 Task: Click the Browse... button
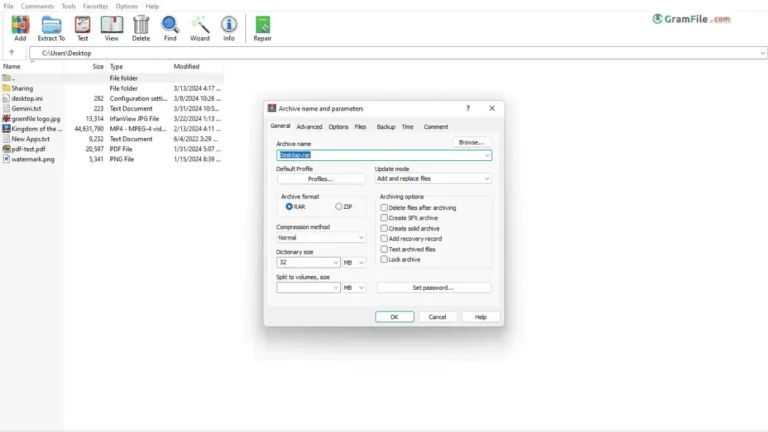pos(471,142)
